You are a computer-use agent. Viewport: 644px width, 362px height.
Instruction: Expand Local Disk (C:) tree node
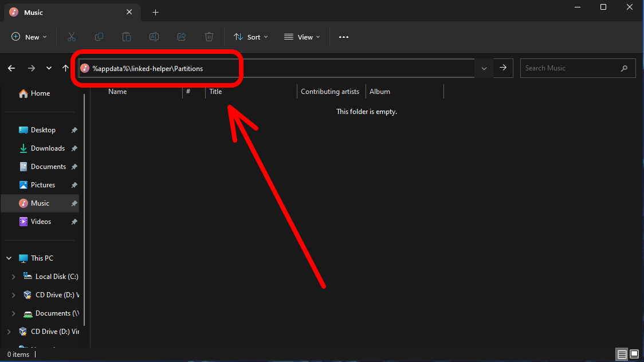(x=14, y=277)
